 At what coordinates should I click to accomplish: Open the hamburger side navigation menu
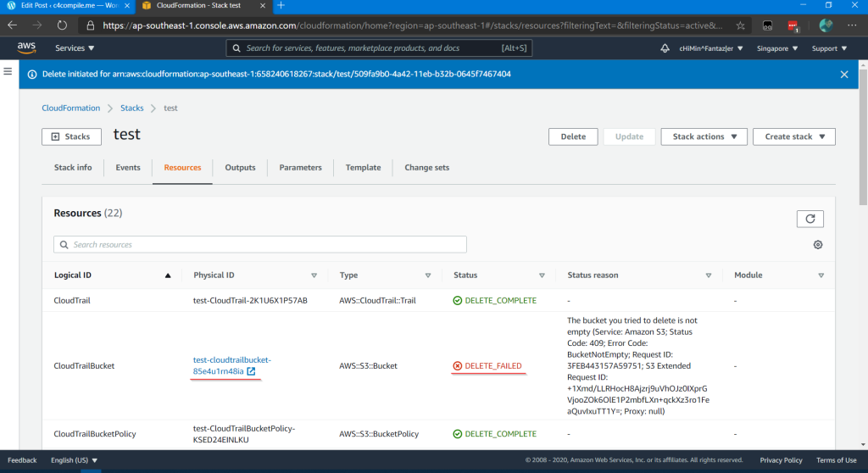pyautogui.click(x=8, y=71)
